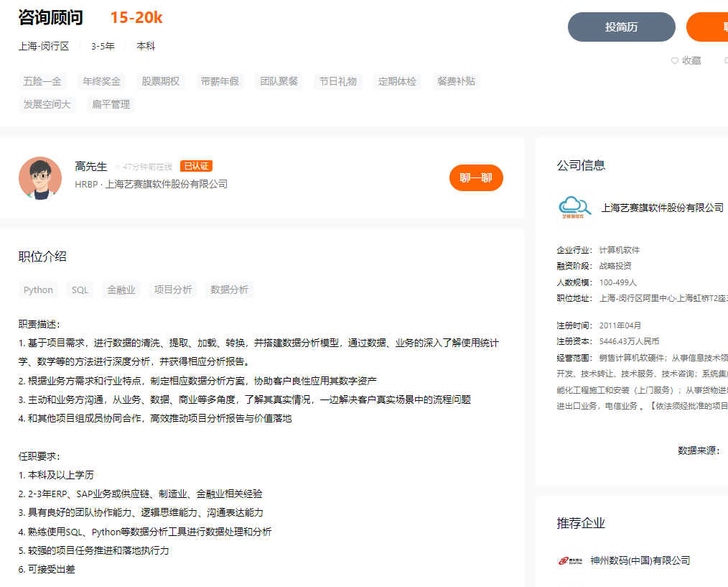This screenshot has width=728, height=587.
Task: Click the 项目分析 skill tag
Action: point(173,290)
